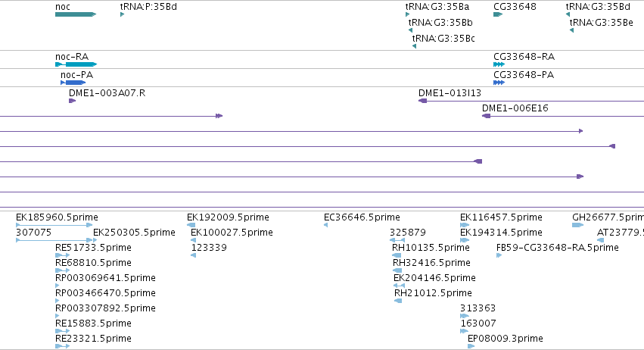Click the DME1-013I13 arrowhead glyph
Screen dimensions: 644x350
click(422, 101)
